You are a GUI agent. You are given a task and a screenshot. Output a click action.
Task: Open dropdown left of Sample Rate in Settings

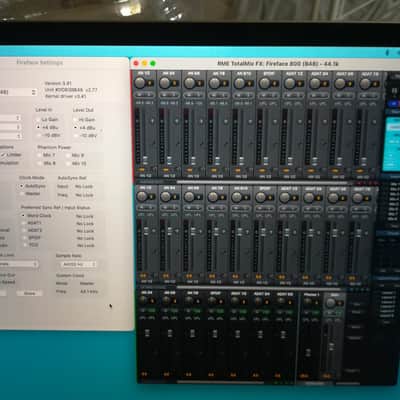point(19,264)
